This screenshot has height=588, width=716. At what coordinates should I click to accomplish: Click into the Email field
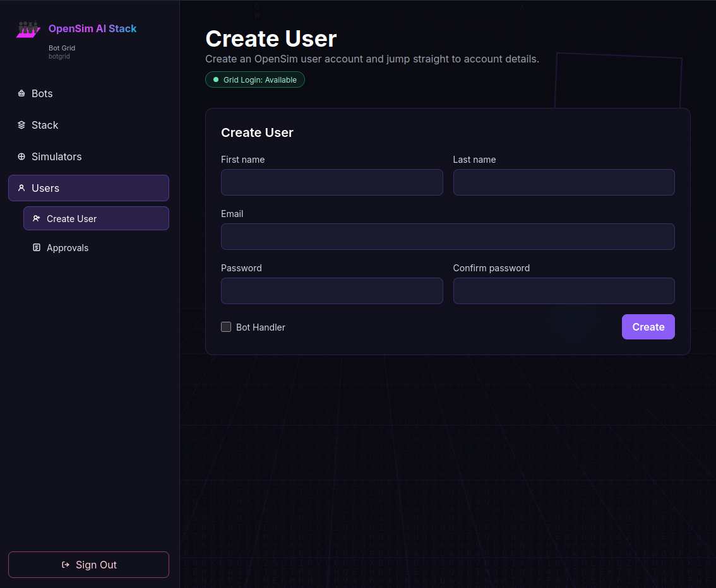pyautogui.click(x=448, y=237)
